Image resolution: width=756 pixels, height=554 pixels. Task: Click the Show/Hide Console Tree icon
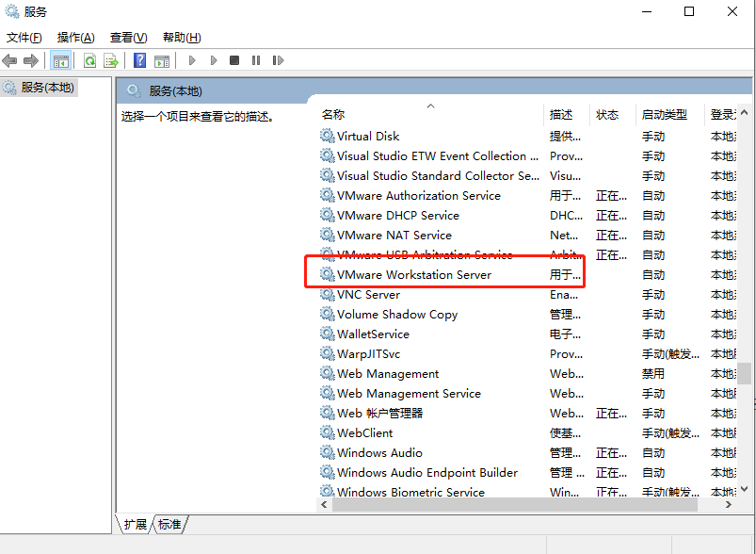pyautogui.click(x=60, y=60)
